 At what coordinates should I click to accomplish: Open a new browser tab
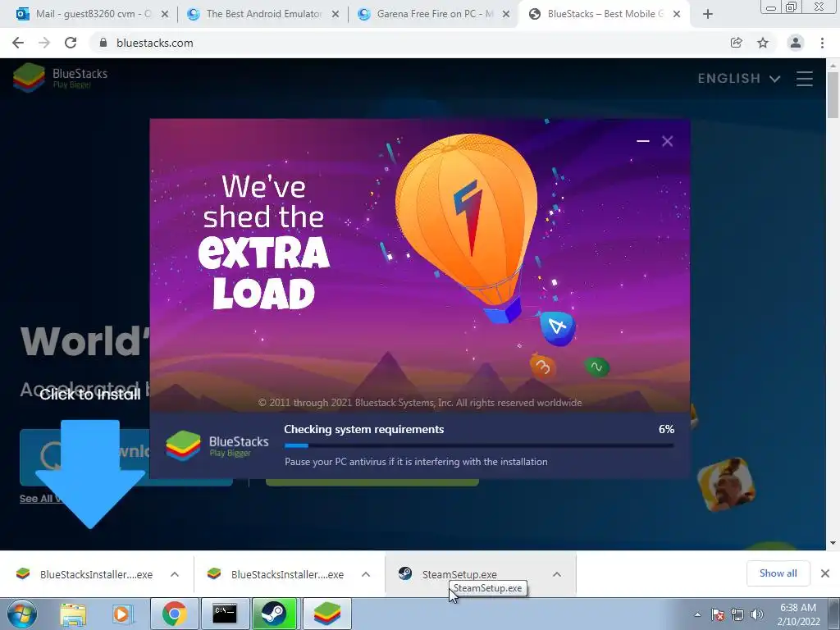pyautogui.click(x=708, y=15)
